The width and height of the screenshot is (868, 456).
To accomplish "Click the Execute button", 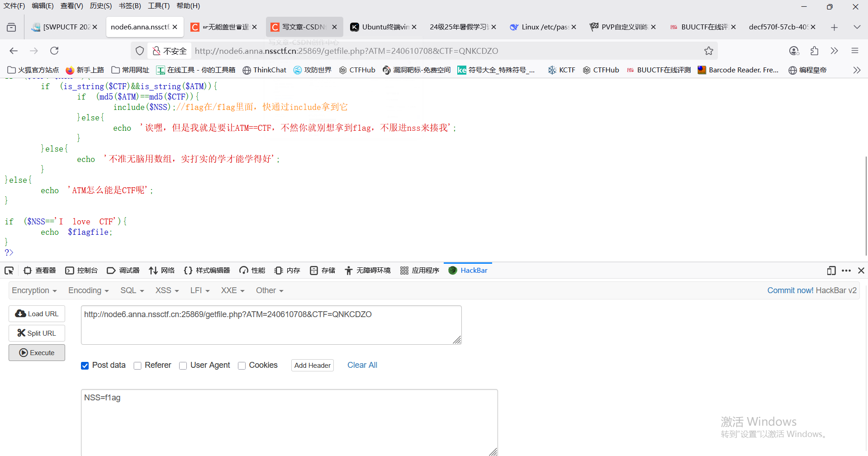I will coord(37,352).
